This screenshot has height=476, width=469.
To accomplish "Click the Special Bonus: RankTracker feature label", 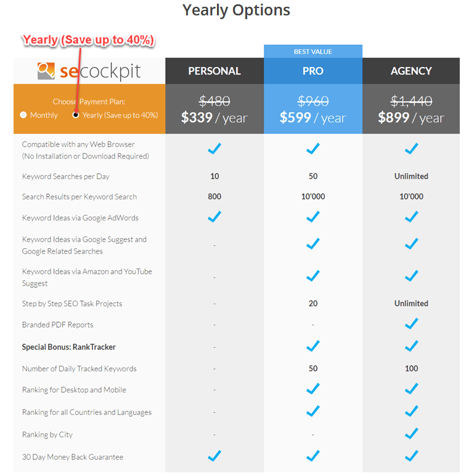I will tap(68, 347).
